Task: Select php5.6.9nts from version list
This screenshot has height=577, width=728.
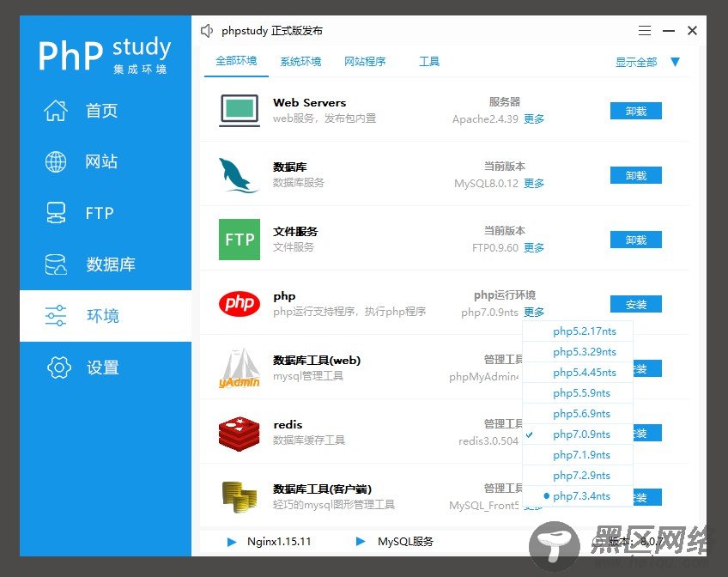Action: [x=578, y=414]
